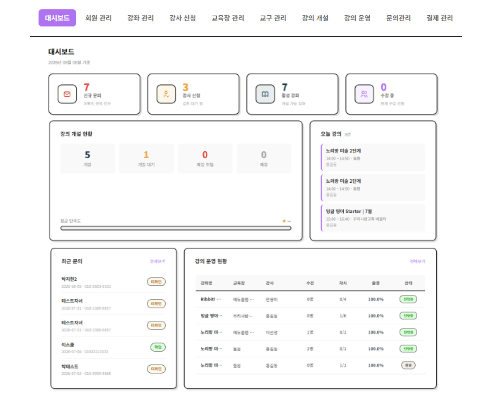Select the tile showing 5 opened lectures

[87, 158]
